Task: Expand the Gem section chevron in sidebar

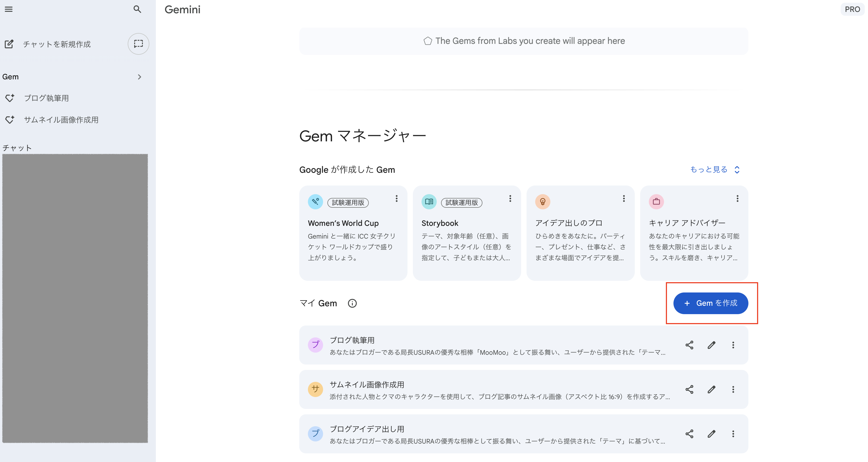Action: click(140, 77)
